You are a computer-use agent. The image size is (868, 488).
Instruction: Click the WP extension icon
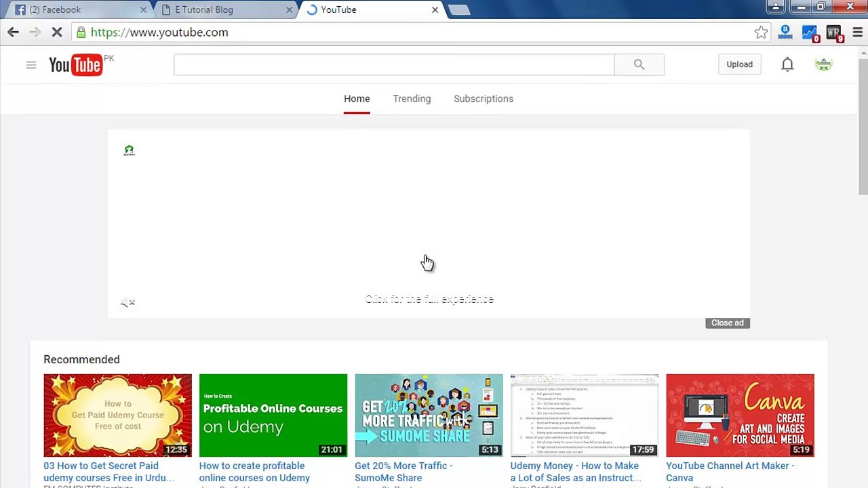point(834,33)
